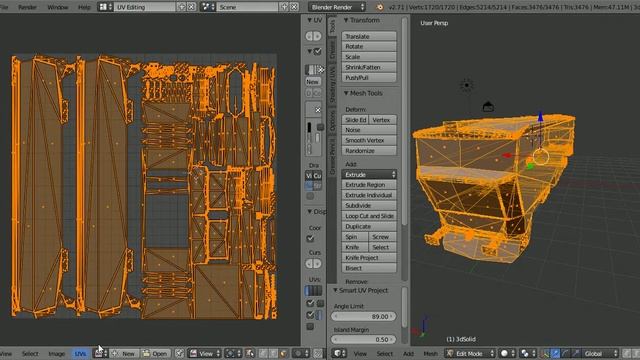Screen dimensions: 640x360
Task: Toggle the first checkbox under UVs section
Action: coord(310,303)
